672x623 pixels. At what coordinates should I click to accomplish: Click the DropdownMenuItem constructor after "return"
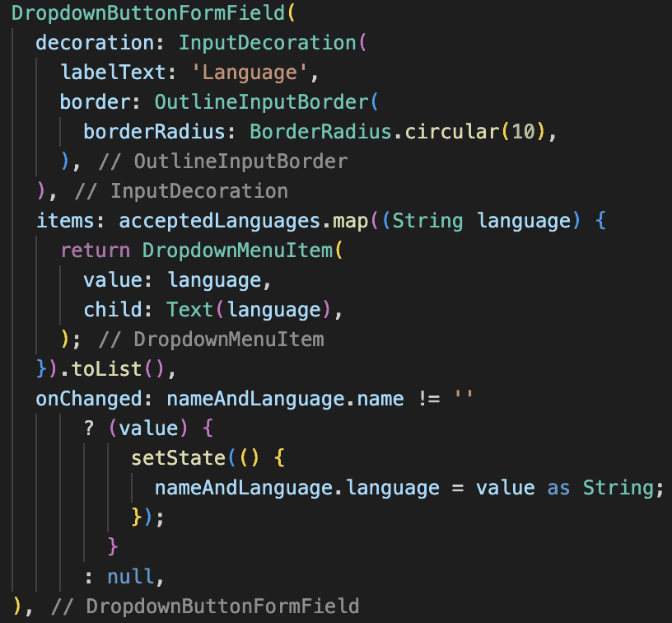(237, 250)
